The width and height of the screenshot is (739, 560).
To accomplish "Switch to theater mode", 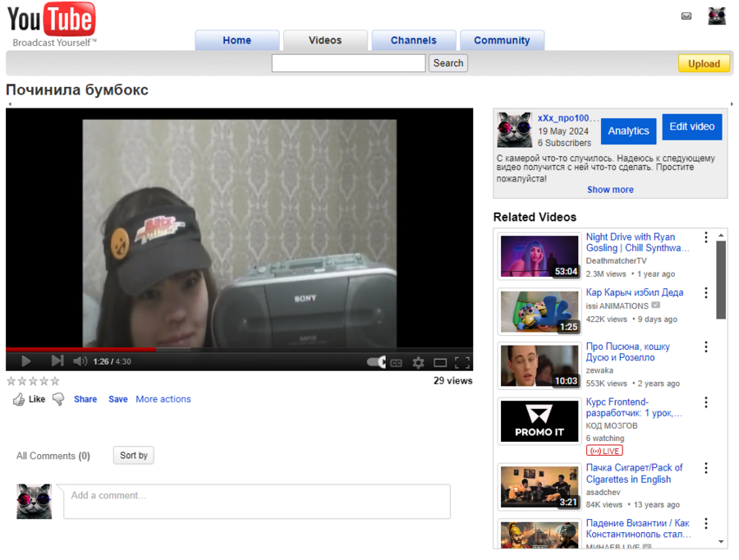I will [440, 362].
